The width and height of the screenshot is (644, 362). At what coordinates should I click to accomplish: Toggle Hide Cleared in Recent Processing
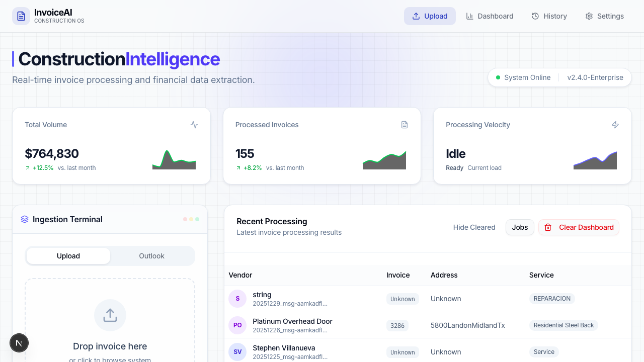[474, 227]
